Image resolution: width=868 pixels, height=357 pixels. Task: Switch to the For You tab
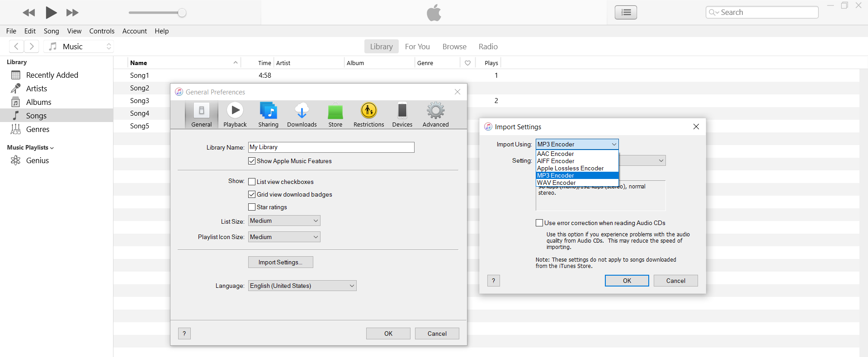tap(417, 47)
